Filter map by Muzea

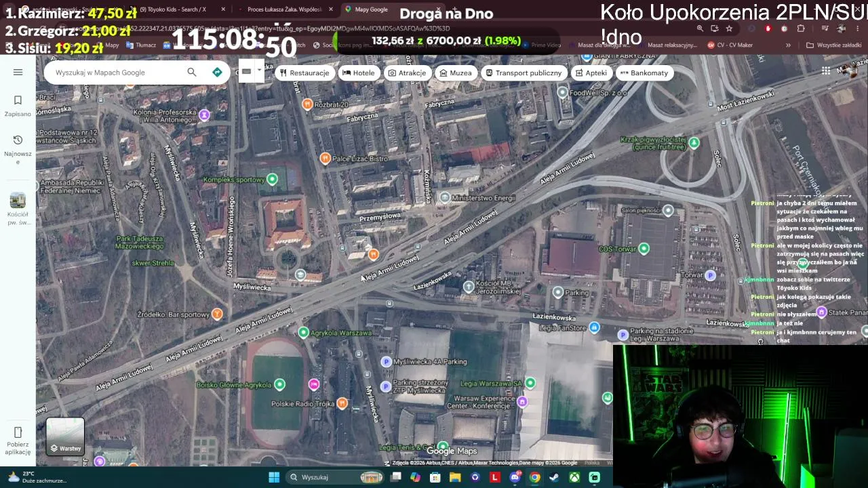click(x=456, y=73)
